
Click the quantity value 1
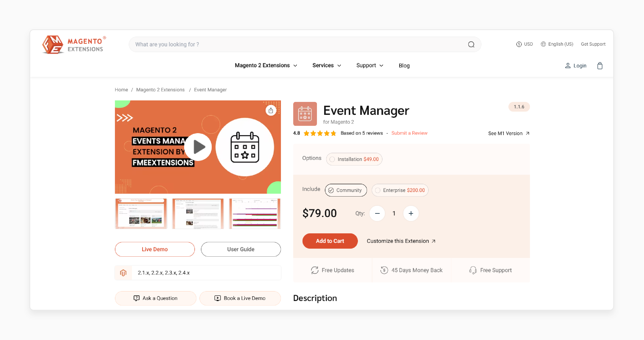(394, 213)
